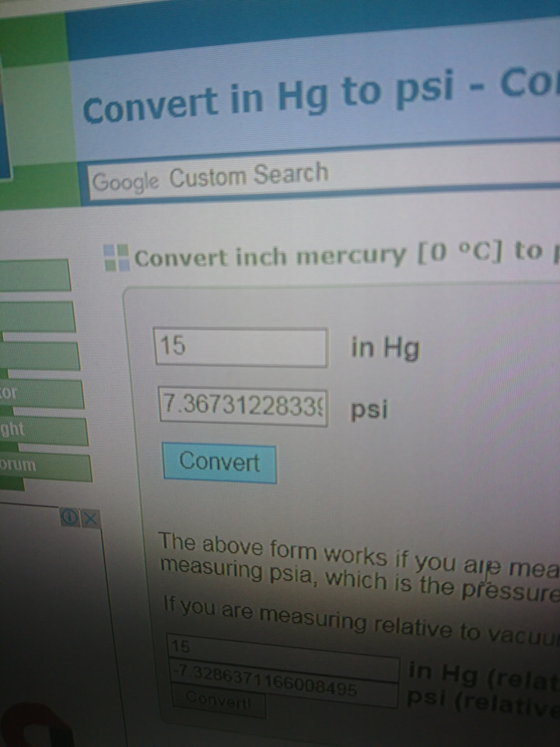Open the sidebar item ending in 'ght'
This screenshot has height=747, width=560.
click(44, 430)
